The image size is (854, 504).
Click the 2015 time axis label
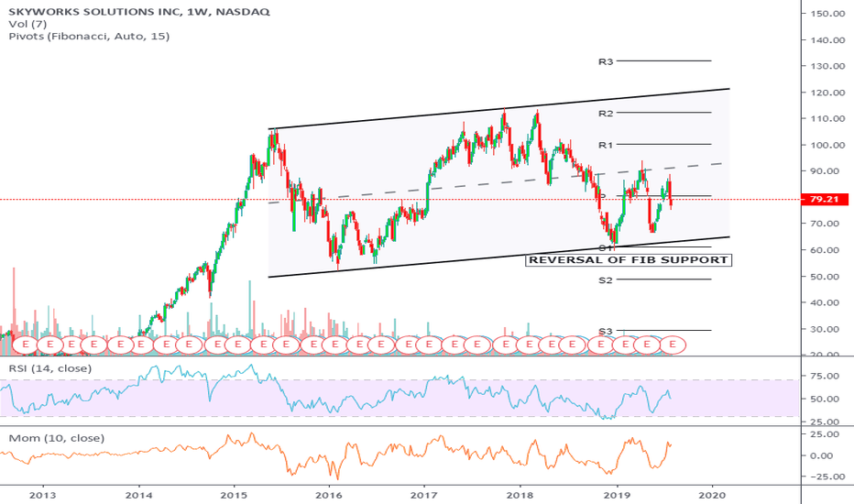pos(235,495)
